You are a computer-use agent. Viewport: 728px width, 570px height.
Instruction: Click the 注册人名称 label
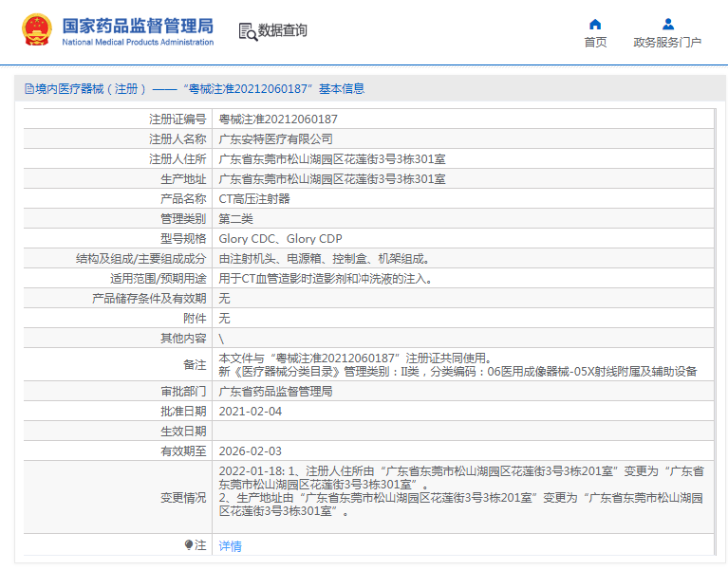[177, 139]
